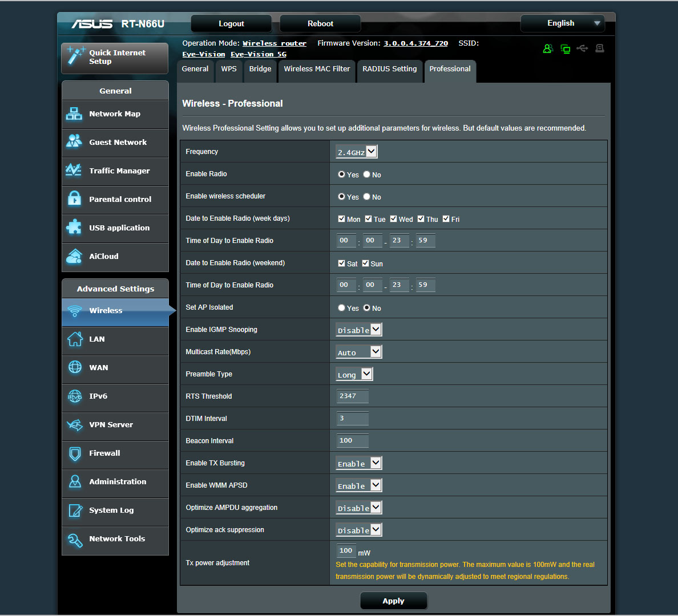Screen dimensions: 678x616
Task: Click the Guest Network icon
Action: [x=74, y=141]
